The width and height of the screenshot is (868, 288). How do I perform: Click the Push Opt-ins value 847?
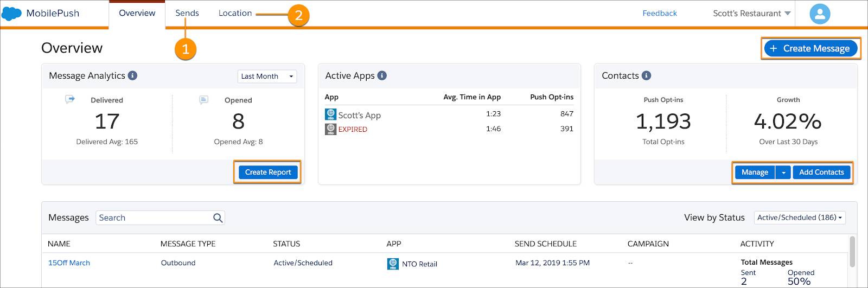click(567, 113)
